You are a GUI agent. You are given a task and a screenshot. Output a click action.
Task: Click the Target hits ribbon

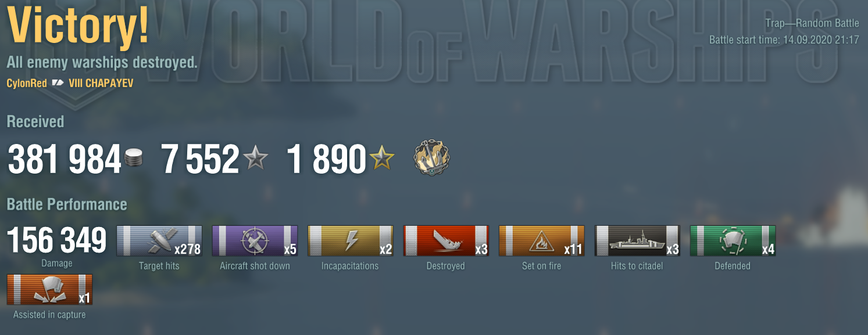click(159, 241)
